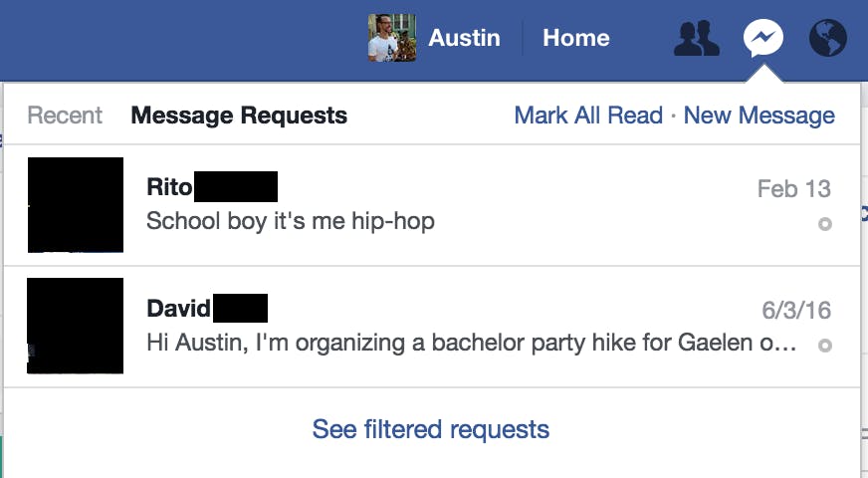
Task: Select the Message Requests tab
Action: click(239, 116)
